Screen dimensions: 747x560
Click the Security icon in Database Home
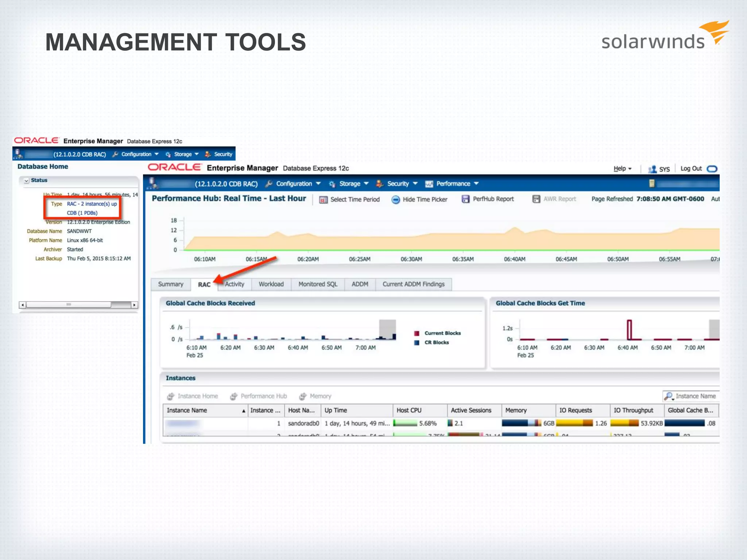pos(208,154)
